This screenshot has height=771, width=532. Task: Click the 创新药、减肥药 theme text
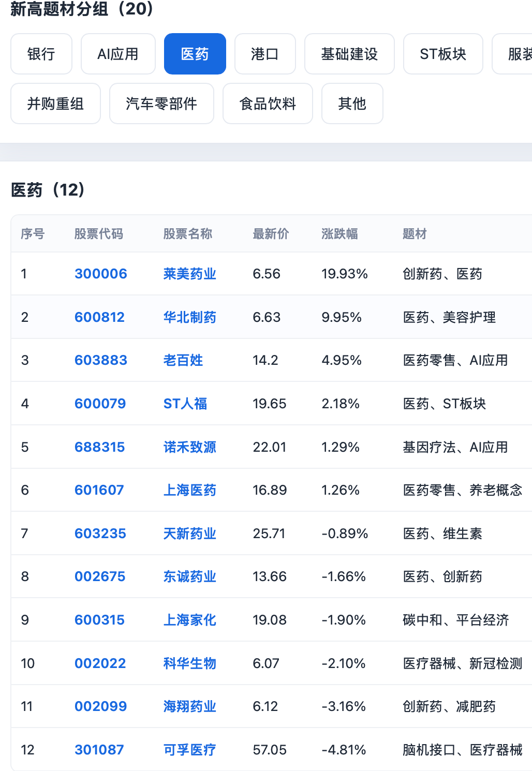tap(449, 706)
